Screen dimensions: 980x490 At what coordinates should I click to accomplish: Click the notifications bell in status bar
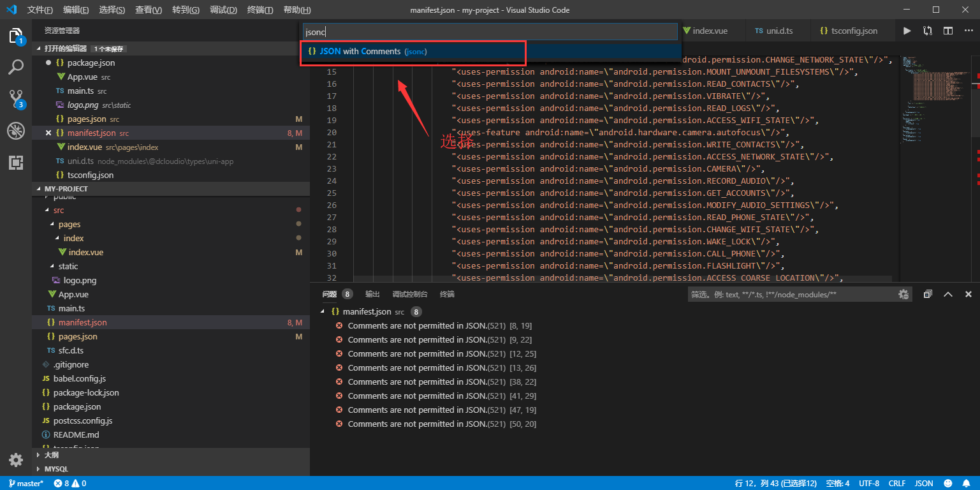pos(967,483)
